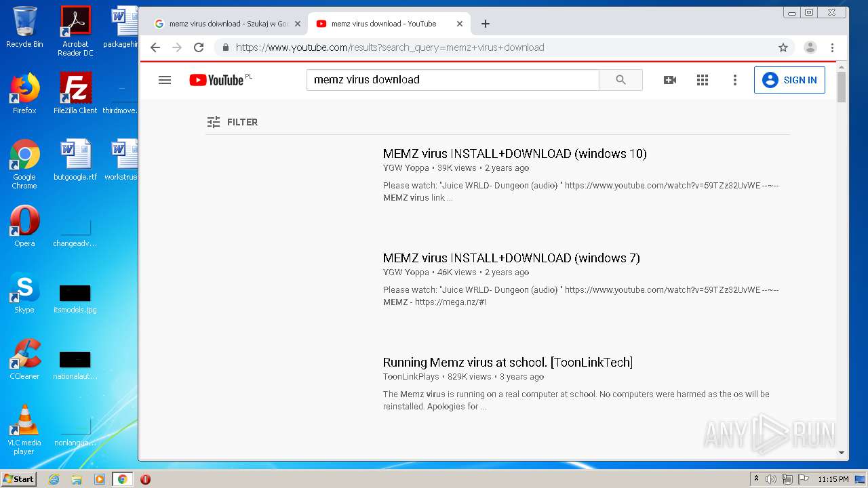868x488 pixels.
Task: Close the YouTube tab
Action: (x=459, y=24)
